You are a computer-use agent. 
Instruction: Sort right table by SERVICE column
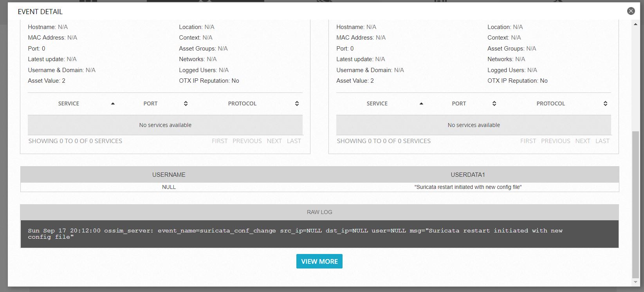coord(377,103)
